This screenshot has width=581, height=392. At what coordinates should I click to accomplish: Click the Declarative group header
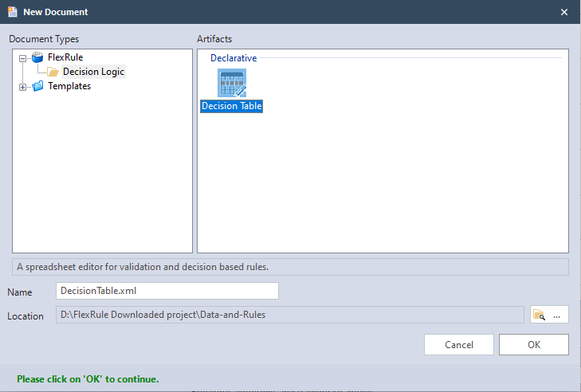coord(234,58)
